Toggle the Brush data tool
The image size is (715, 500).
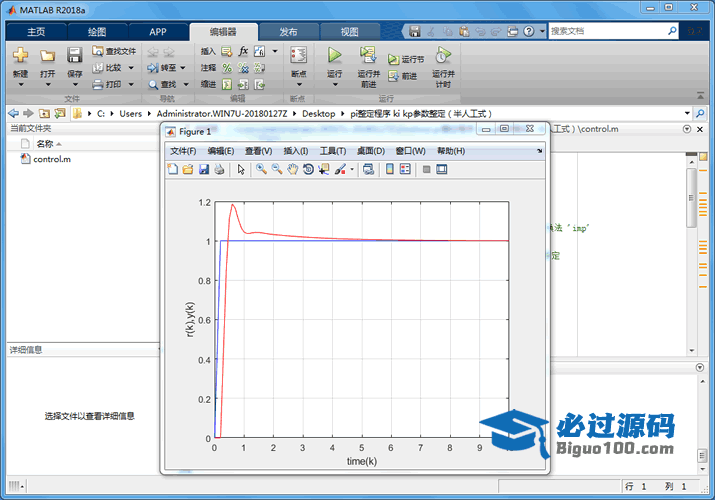(x=340, y=170)
